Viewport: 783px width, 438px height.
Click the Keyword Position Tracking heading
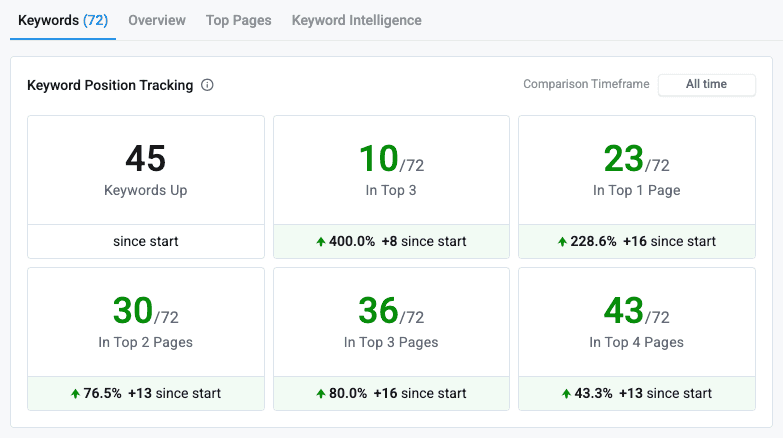(x=110, y=85)
